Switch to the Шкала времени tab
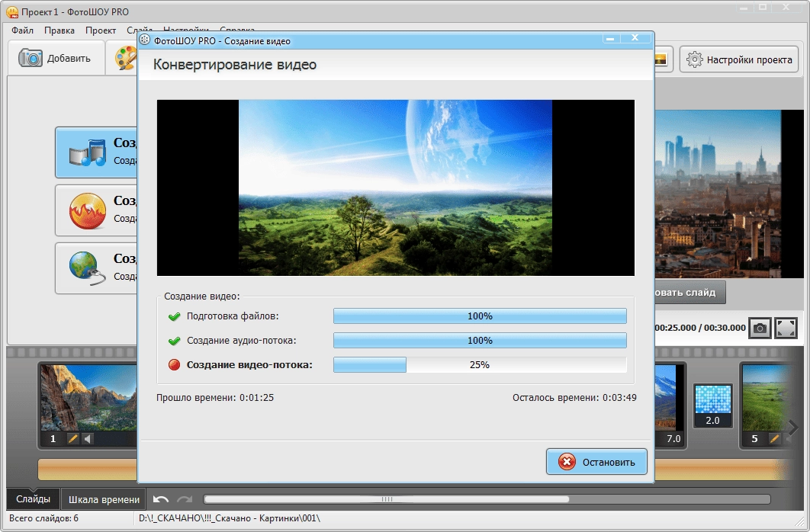 [104, 499]
